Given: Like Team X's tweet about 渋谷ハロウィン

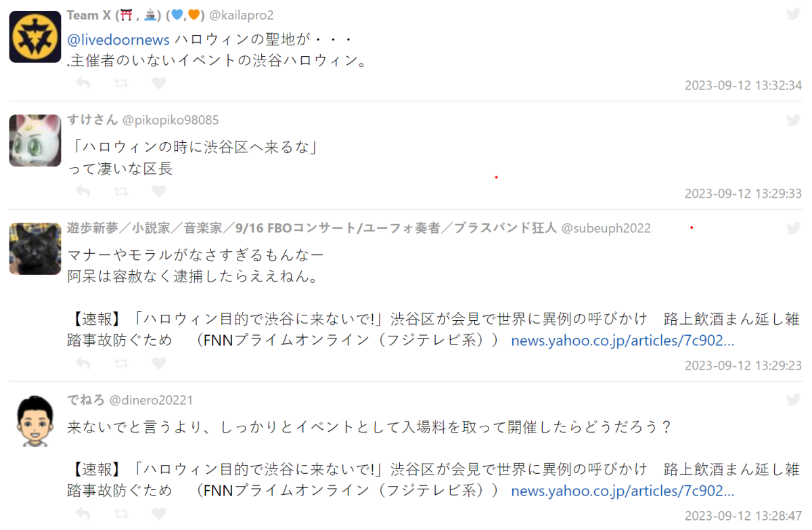Looking at the screenshot, I should tap(158, 83).
